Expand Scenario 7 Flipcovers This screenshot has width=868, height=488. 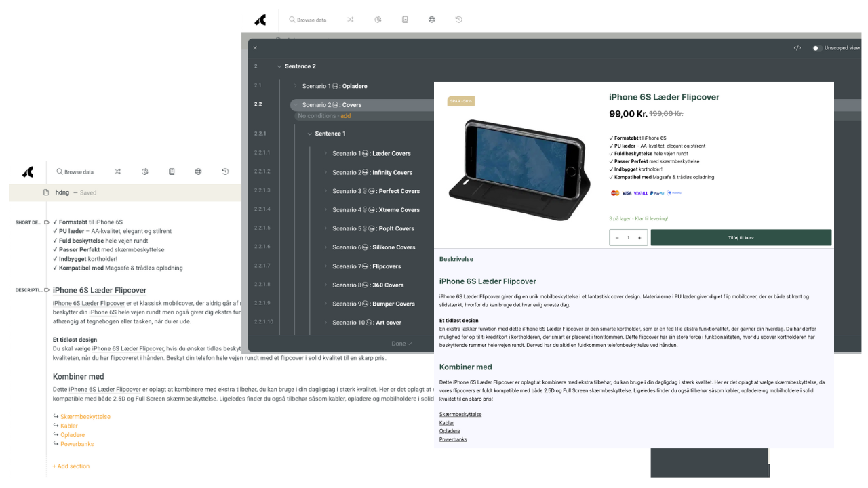tap(325, 266)
